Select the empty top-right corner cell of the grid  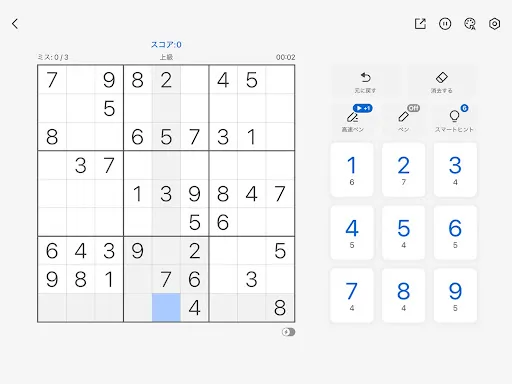click(280, 80)
